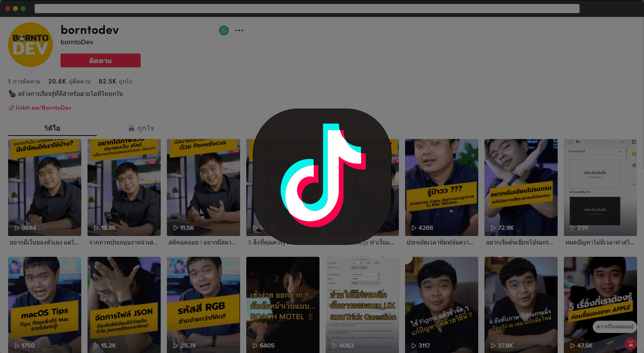644x353 pixels.
Task: Click caption อยากเริ่มต้นเขียนโปรแกร...
Action: click(520, 243)
